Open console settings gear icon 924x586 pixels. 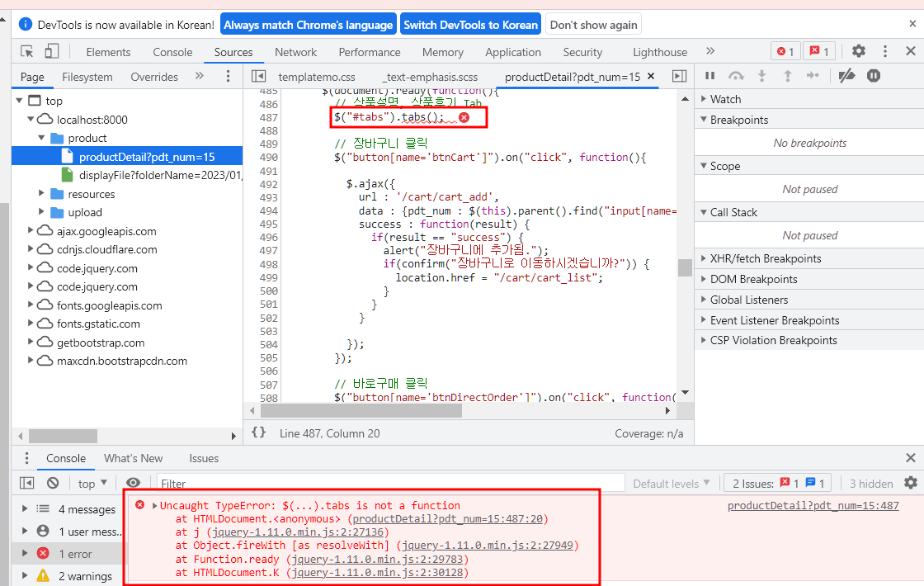[911, 483]
